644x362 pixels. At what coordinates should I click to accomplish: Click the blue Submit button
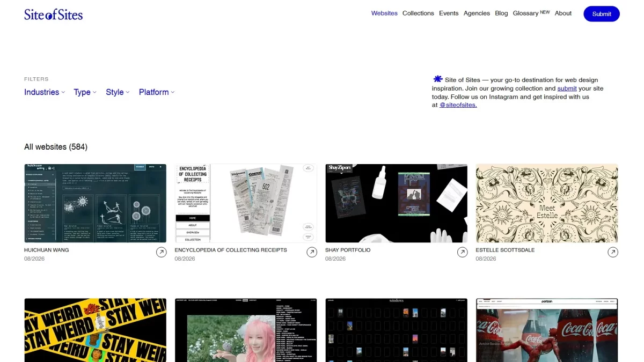(x=602, y=14)
